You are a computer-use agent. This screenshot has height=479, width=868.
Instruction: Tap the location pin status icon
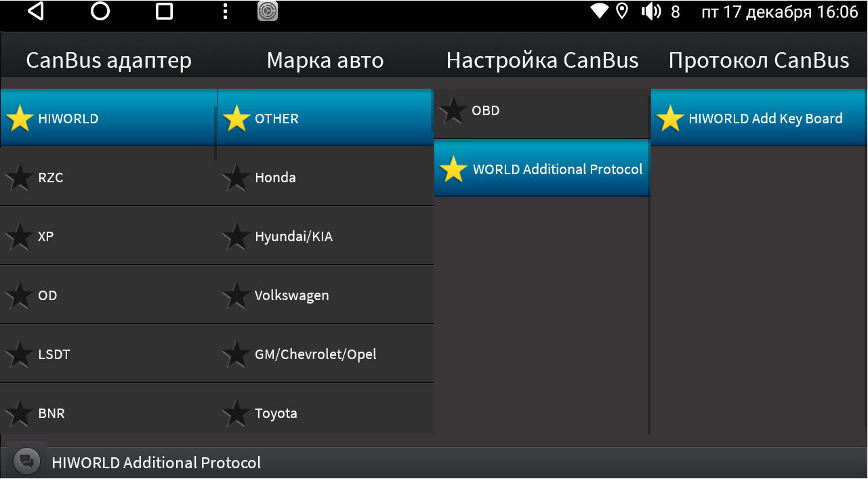pos(622,12)
